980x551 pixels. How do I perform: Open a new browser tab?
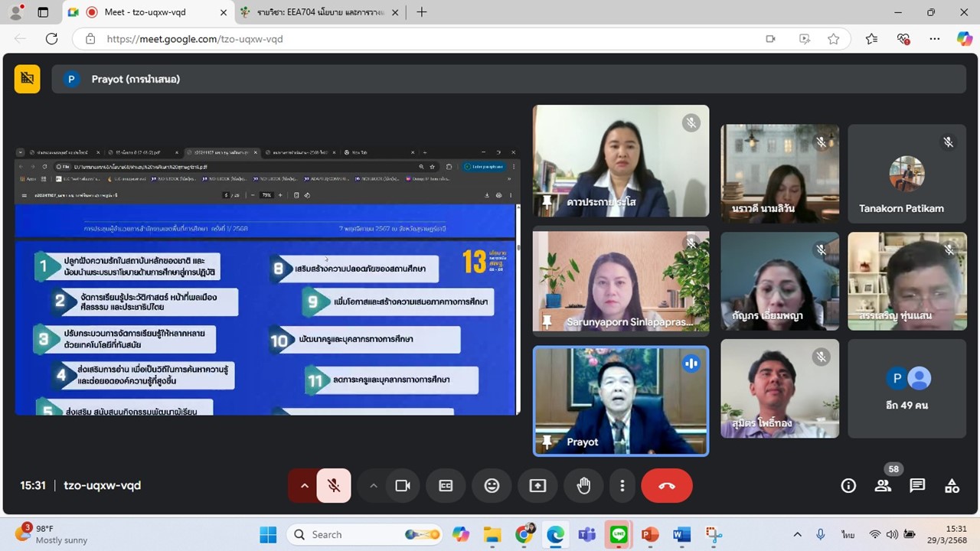[422, 12]
